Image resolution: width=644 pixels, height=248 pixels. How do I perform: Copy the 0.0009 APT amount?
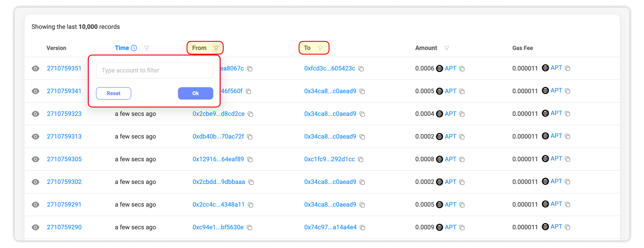(x=462, y=228)
